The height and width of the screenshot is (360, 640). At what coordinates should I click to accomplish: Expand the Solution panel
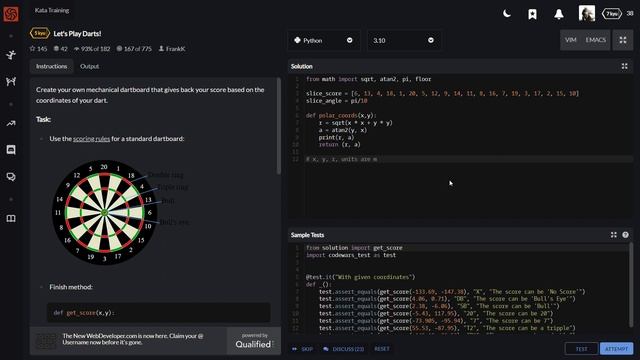(x=624, y=66)
